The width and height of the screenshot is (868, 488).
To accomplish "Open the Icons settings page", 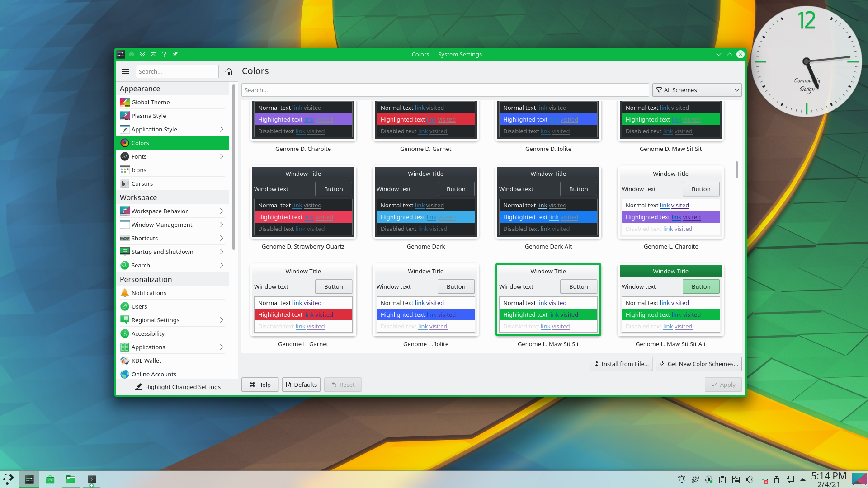I will click(172, 170).
